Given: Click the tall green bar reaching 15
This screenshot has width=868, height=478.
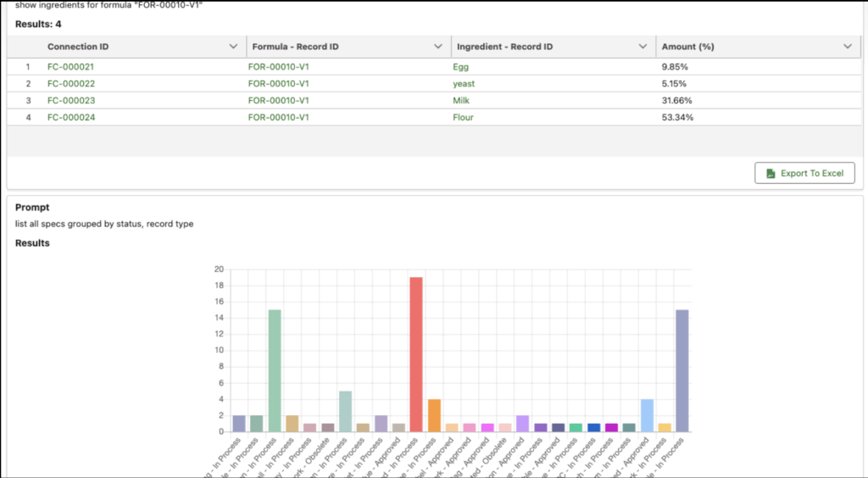Looking at the screenshot, I should 275,370.
